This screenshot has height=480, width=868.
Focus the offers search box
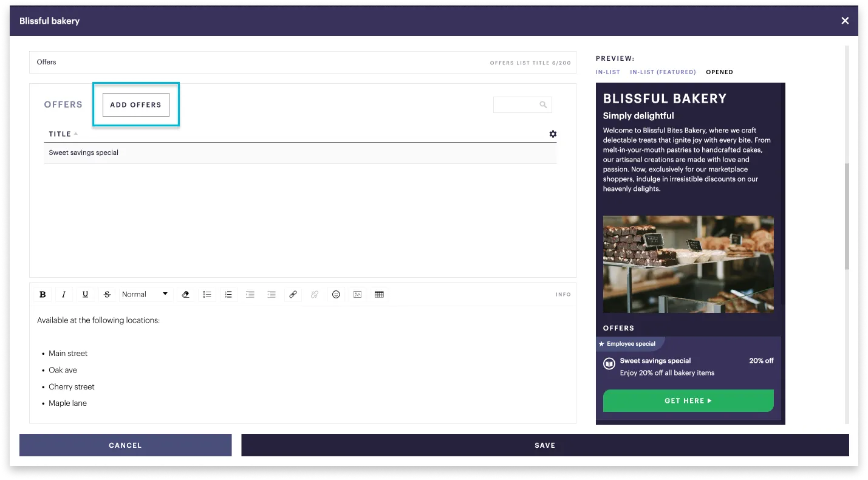coord(522,105)
